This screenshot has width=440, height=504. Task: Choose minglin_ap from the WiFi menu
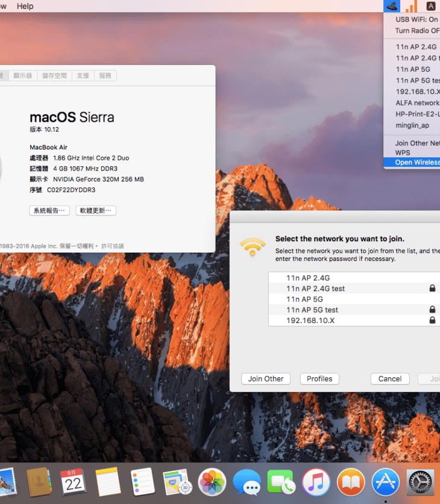(x=412, y=125)
